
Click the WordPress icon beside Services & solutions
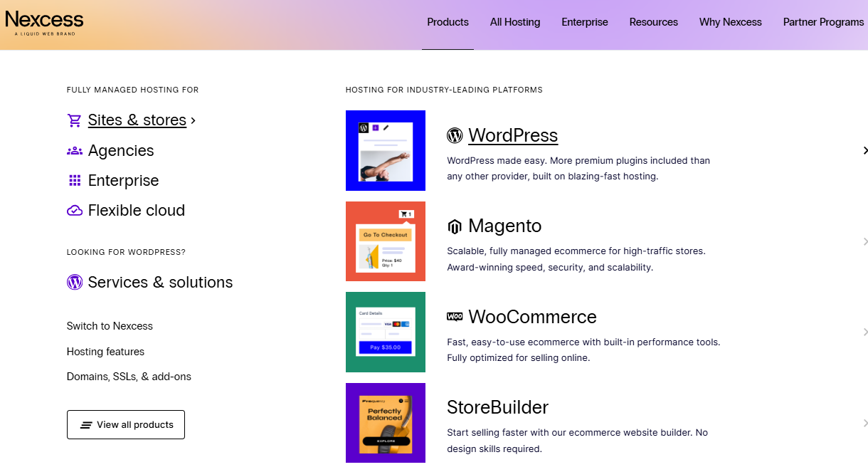point(75,283)
